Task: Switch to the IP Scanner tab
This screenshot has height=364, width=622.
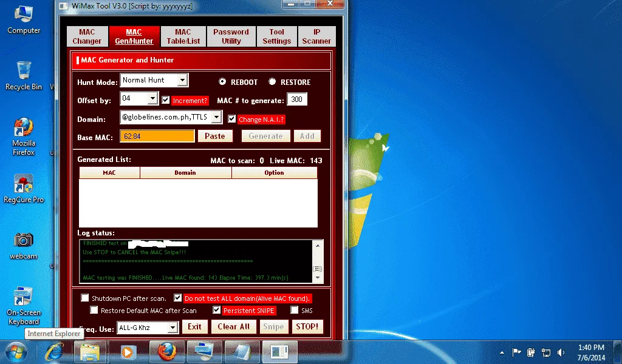Action: 316,36
